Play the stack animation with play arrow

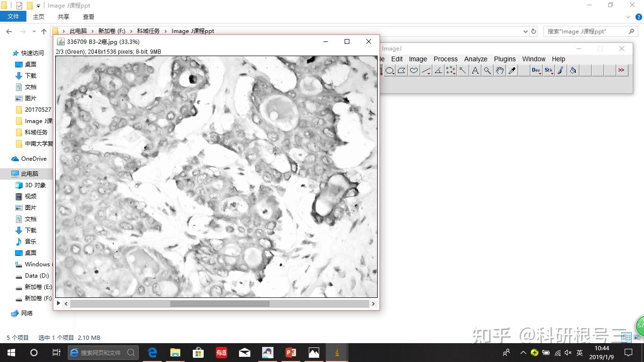pyautogui.click(x=59, y=304)
